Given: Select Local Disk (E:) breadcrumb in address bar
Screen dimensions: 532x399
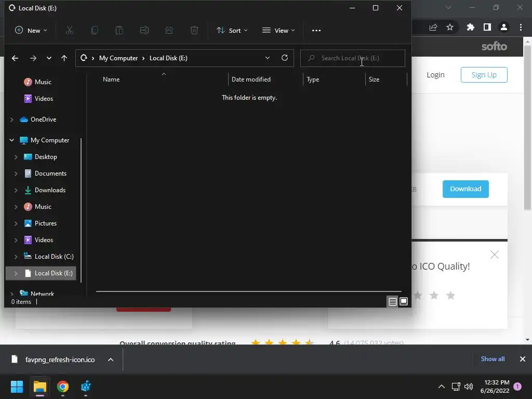Looking at the screenshot, I should coord(168,58).
